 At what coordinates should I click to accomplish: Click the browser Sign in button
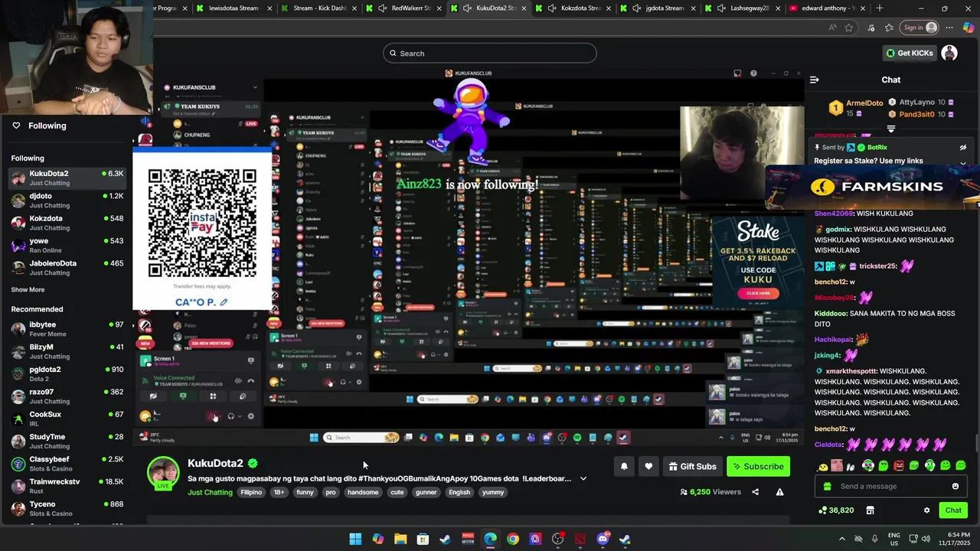pos(920,28)
